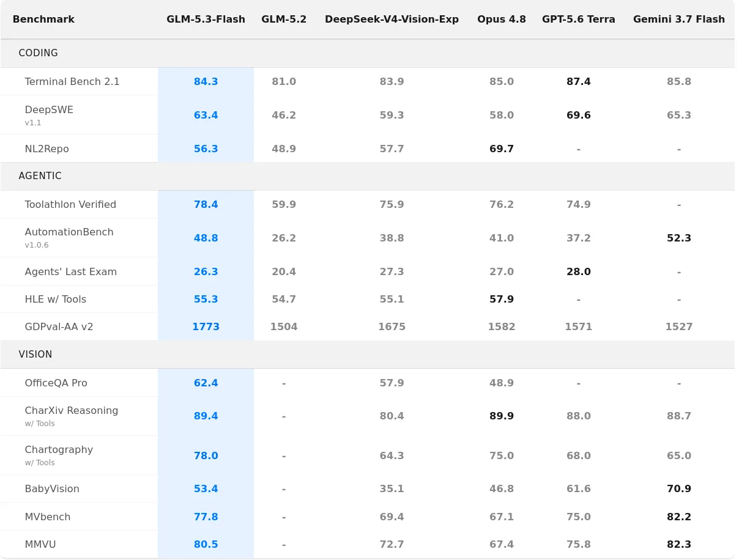
Task: Click the 69.6 DeepSWE score
Action: (x=579, y=116)
